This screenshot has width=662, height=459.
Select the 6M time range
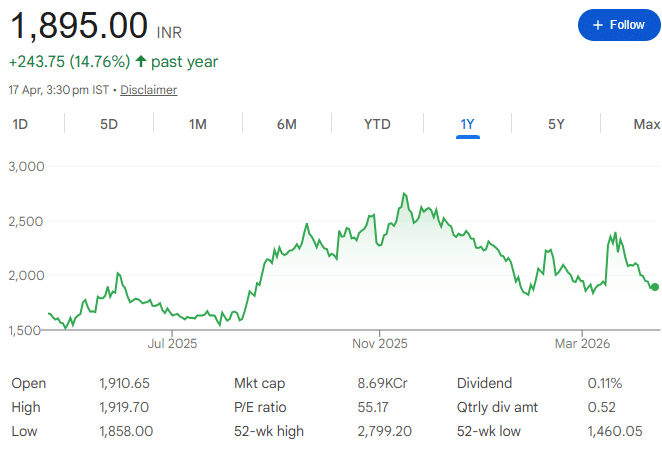287,124
